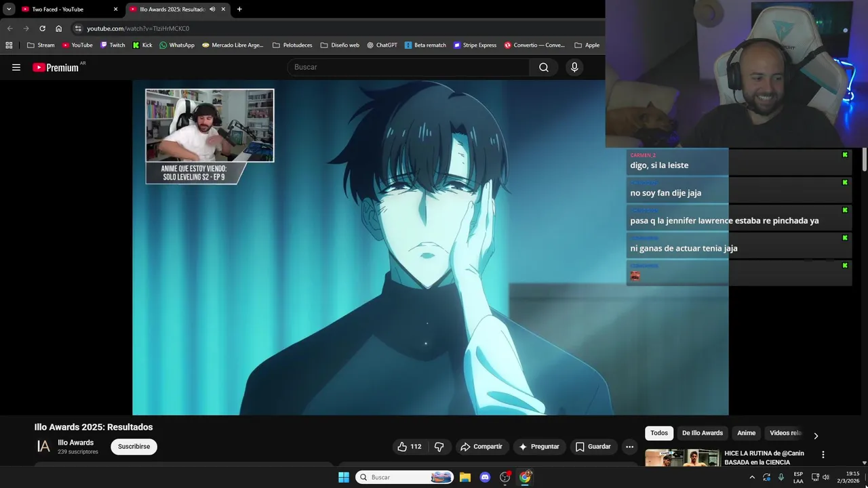The image size is (868, 488).
Task: Select the Anime filter chip
Action: [746, 433]
